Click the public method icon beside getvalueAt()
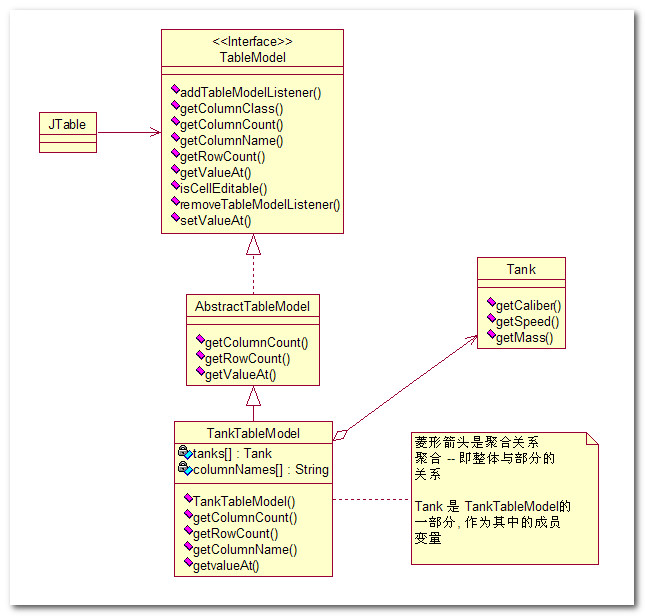The image size is (645, 616). (x=188, y=562)
